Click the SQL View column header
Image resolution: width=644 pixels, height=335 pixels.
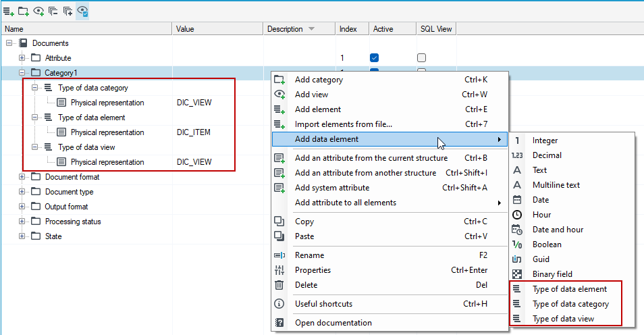coord(436,29)
